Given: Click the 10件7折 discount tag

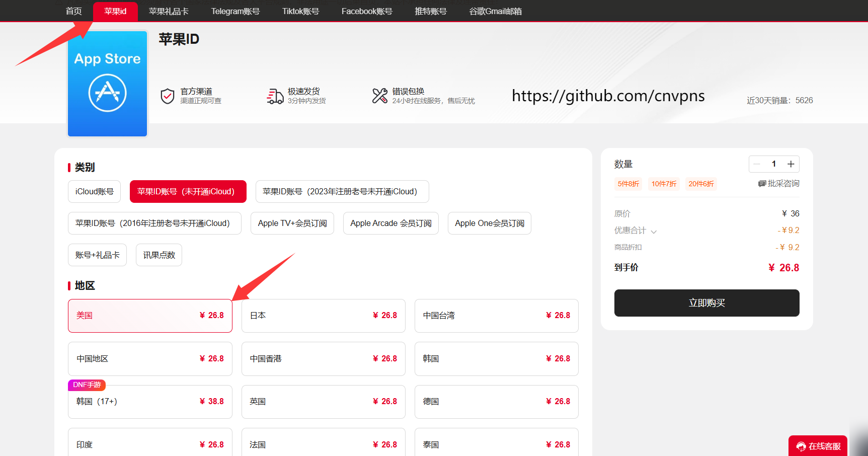Looking at the screenshot, I should click(664, 184).
